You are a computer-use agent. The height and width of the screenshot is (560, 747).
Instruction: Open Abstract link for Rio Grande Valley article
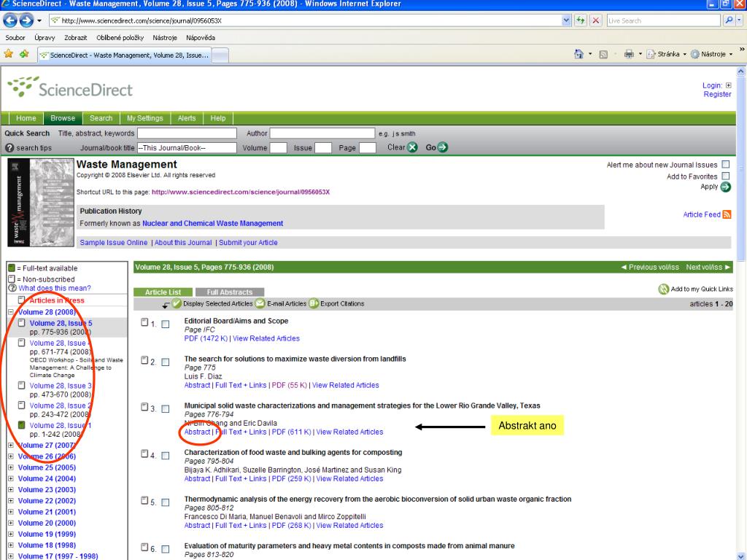point(197,432)
